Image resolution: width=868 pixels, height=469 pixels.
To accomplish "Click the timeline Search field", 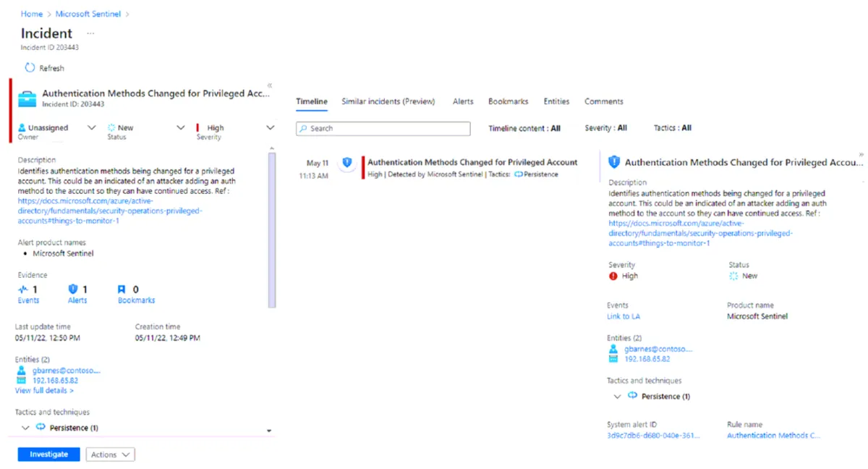I will pyautogui.click(x=383, y=129).
